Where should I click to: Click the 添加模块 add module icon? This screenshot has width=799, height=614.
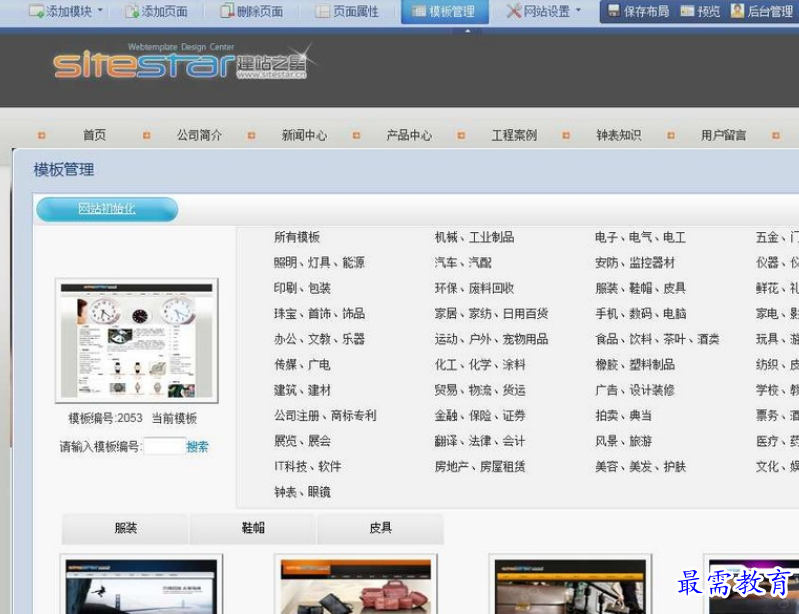tap(36, 11)
